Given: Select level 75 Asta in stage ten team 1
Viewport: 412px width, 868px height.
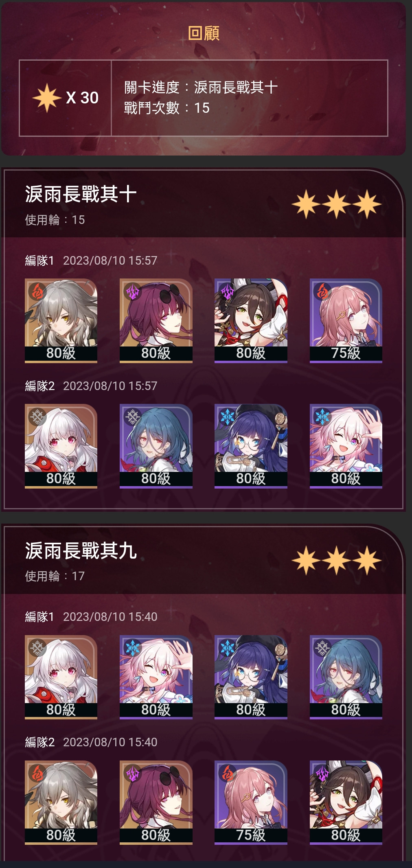Looking at the screenshot, I should 346,320.
